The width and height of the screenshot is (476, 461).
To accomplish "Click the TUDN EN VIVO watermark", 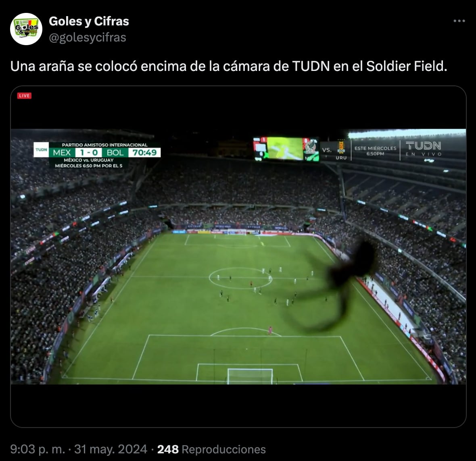I will coord(423,149).
